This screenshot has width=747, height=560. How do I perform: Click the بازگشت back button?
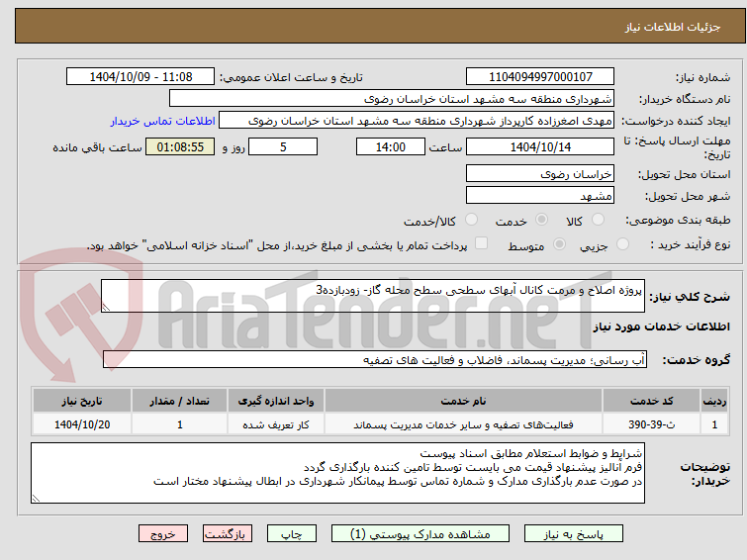click(227, 534)
